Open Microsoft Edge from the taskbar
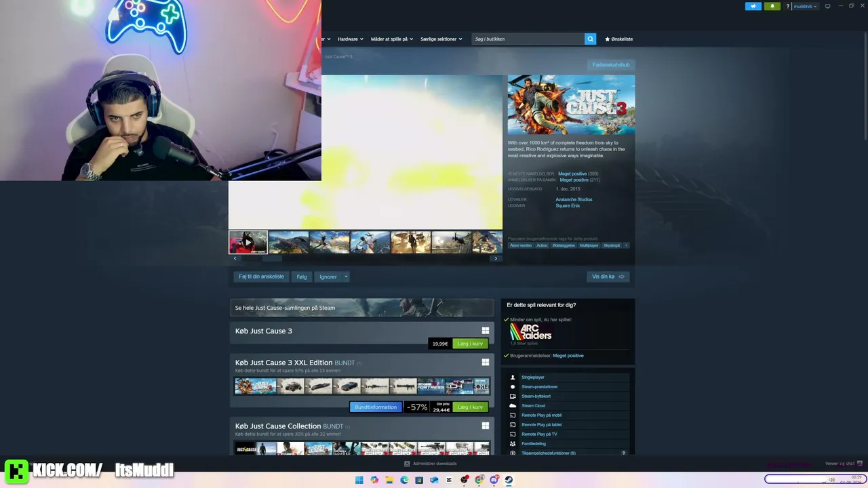Screen dimensions: 868x488 (404, 480)
